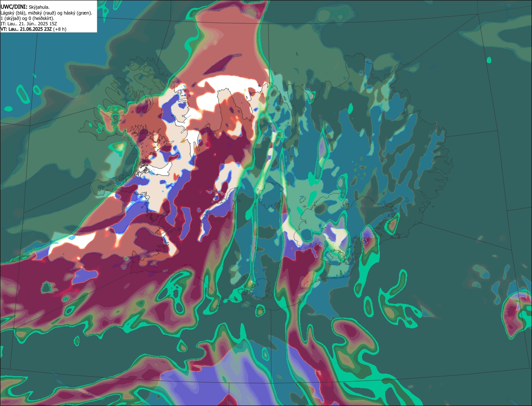This screenshot has height=406, width=532.
Task: Click the '1 (skýjað) og 0 (heiðskírt).' legend line
Action: [x=27, y=18]
